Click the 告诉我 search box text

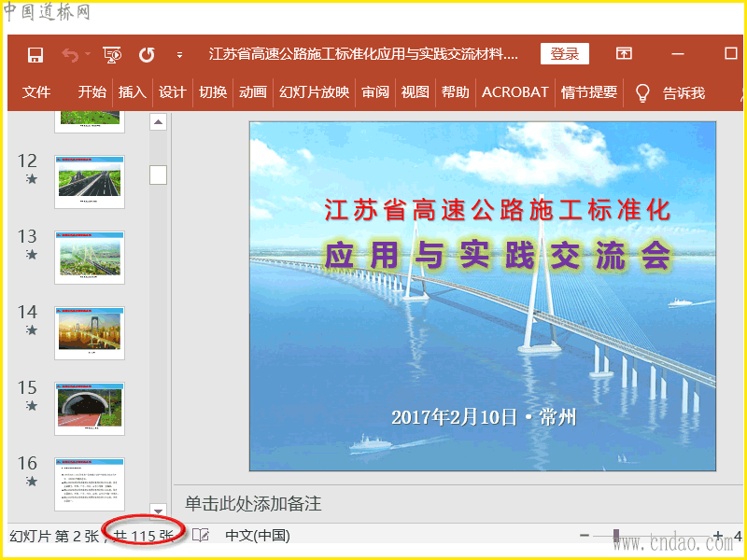684,92
